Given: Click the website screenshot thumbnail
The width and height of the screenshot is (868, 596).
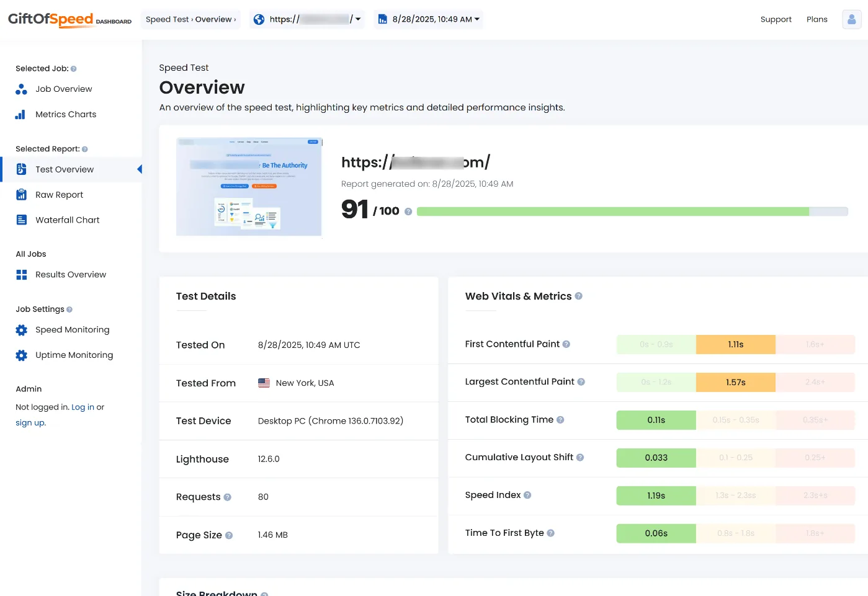Looking at the screenshot, I should pos(249,187).
